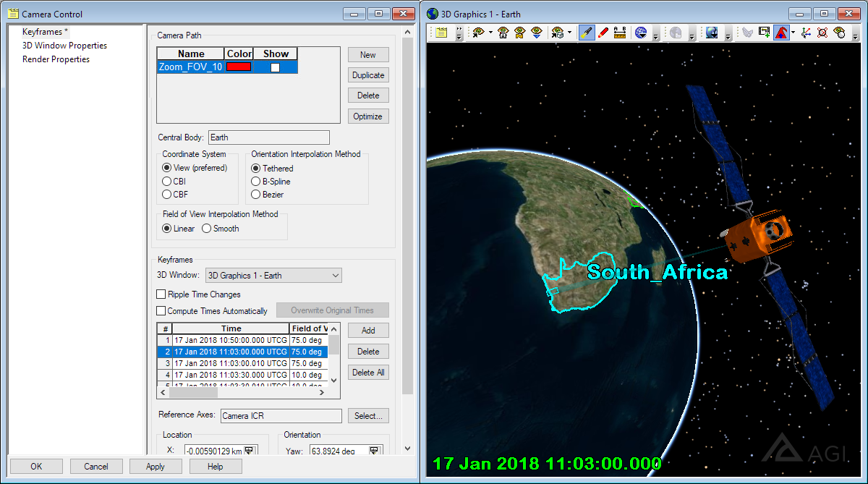Image resolution: width=868 pixels, height=484 pixels.
Task: Click the eye icon with down arrow
Action: (x=537, y=33)
